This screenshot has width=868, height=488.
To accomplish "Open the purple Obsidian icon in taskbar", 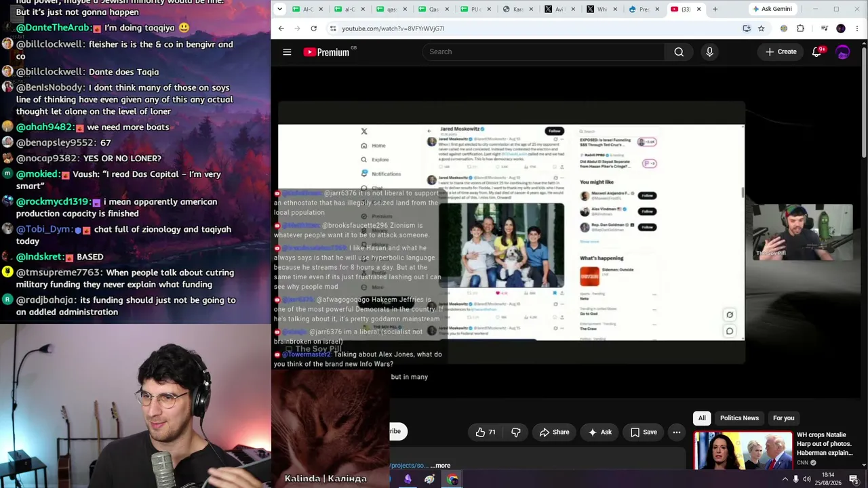I will [408, 479].
